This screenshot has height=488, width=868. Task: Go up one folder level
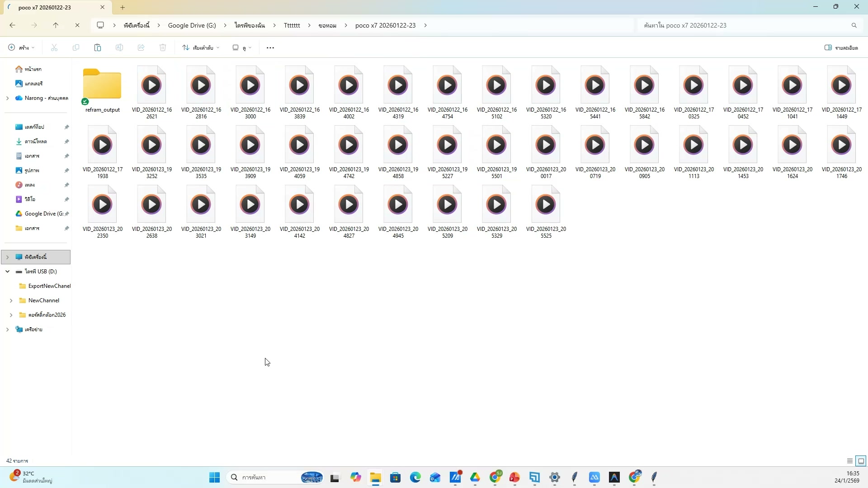(56, 25)
